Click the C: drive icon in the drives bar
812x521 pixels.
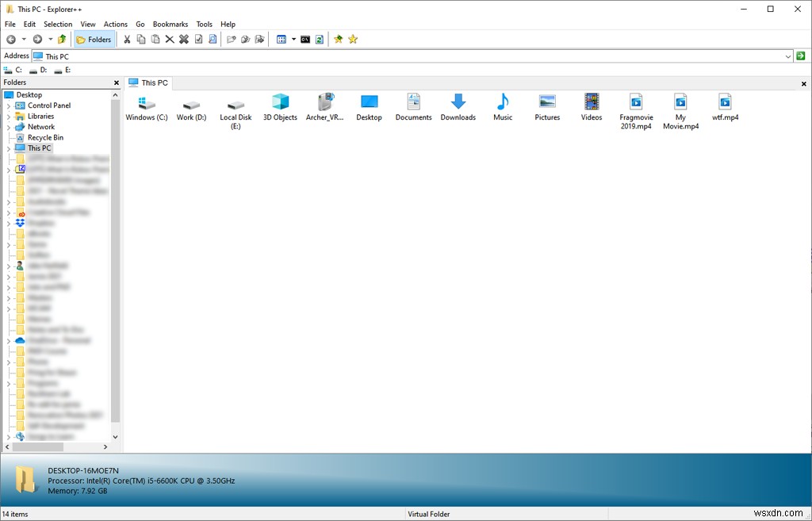click(11, 70)
